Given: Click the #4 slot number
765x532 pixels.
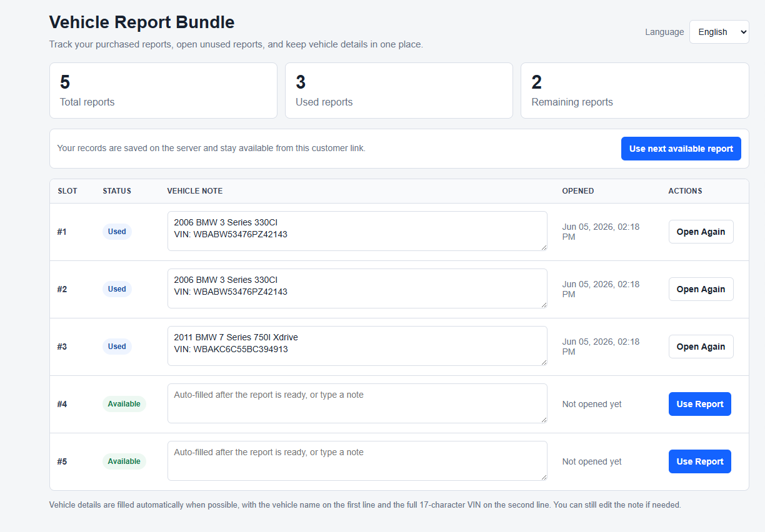Looking at the screenshot, I should click(62, 404).
